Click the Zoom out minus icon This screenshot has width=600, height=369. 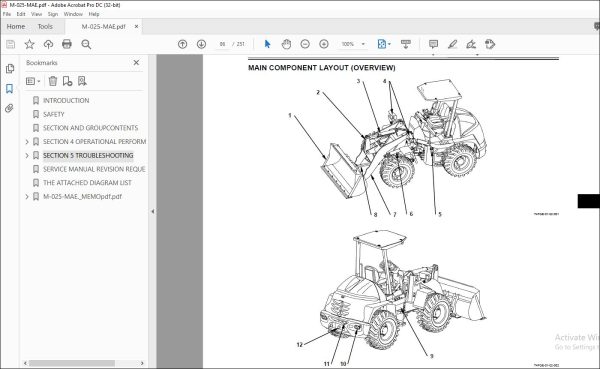tap(305, 44)
